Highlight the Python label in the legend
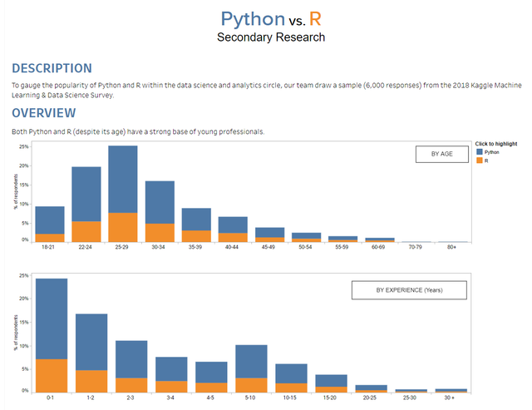The image size is (532, 410). pyautogui.click(x=490, y=153)
